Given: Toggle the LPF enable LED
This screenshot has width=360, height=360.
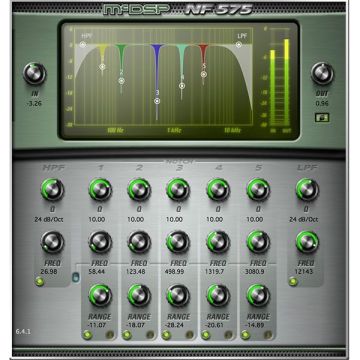Looking at the screenshot, I should pos(293,282).
